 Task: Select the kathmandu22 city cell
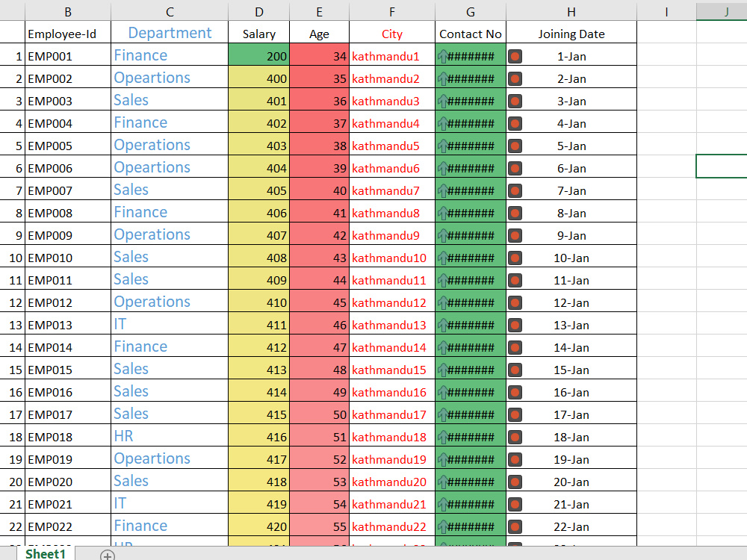pyautogui.click(x=392, y=526)
